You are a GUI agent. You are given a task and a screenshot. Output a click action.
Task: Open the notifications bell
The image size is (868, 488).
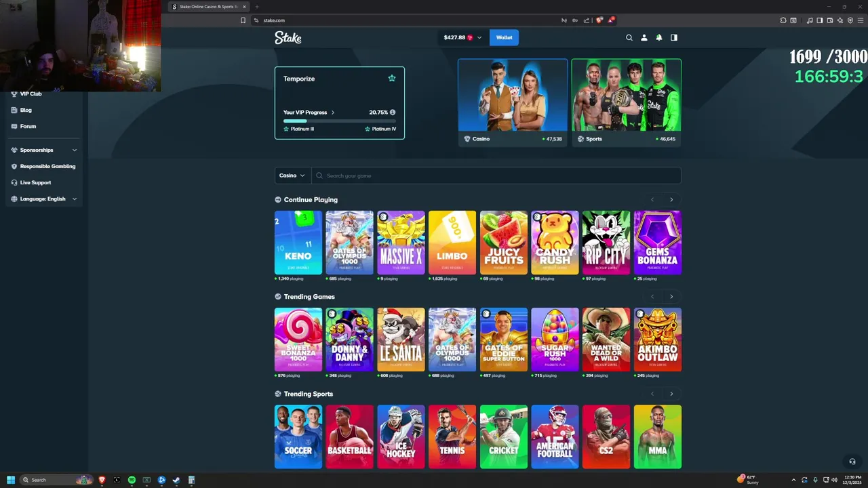tap(659, 38)
